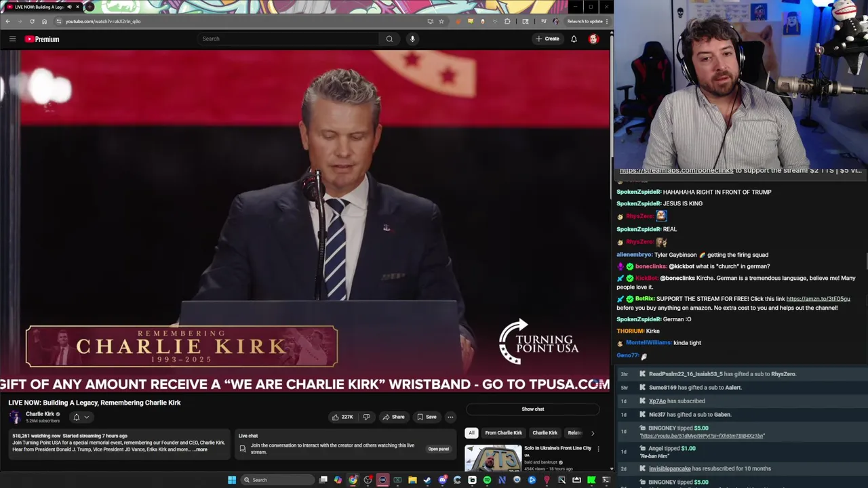Click the Share button
The width and height of the screenshot is (868, 488).
(393, 417)
